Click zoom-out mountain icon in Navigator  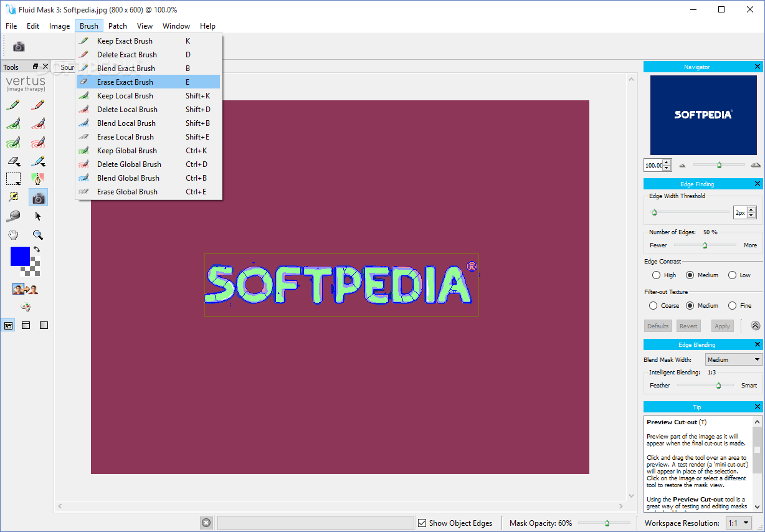pos(682,165)
